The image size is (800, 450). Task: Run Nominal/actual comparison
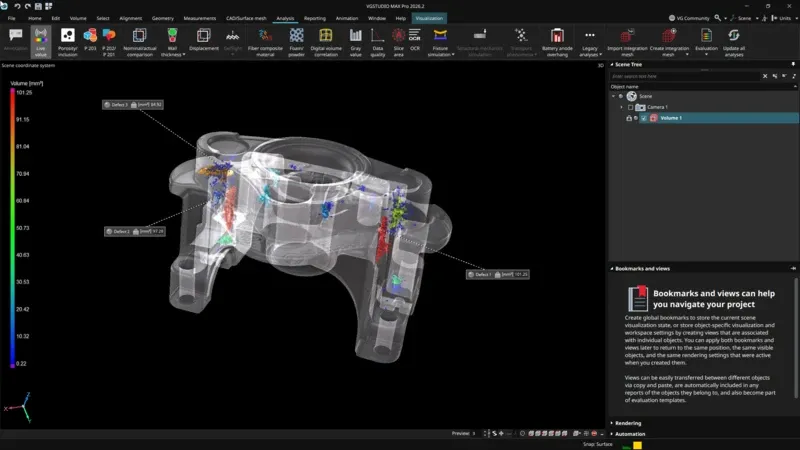click(139, 41)
